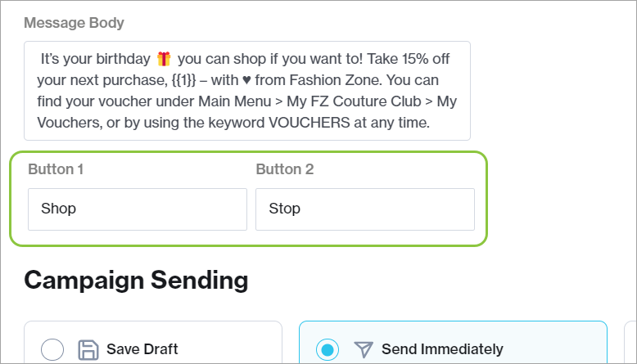Click into the Message Body text area
The width and height of the screenshot is (637, 364).
click(x=246, y=91)
